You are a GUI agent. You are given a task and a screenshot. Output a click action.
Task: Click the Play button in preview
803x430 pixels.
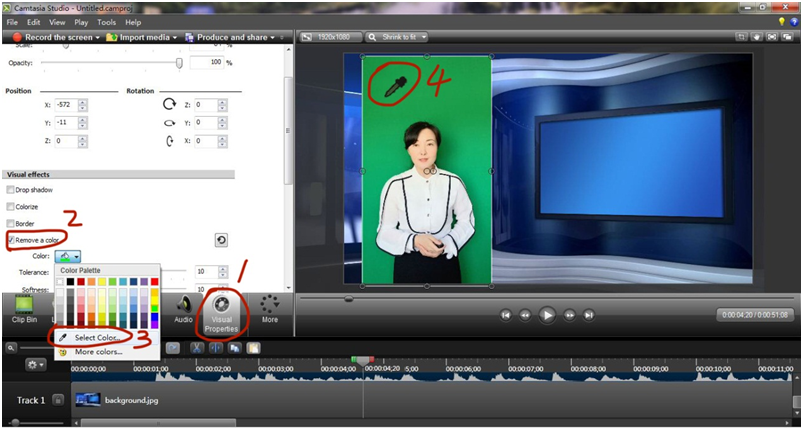tap(547, 315)
